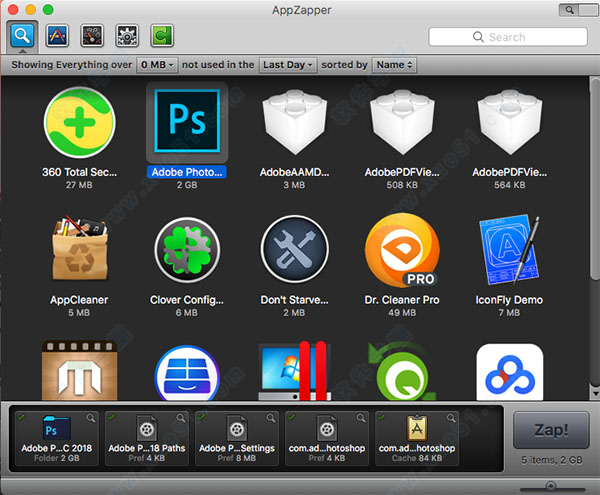Open the gear preference panes toolbar tab

[127, 36]
